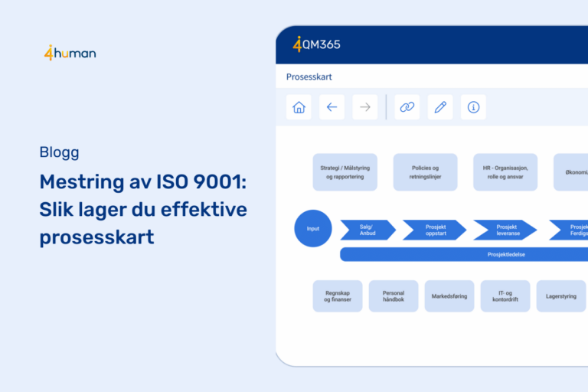The height and width of the screenshot is (392, 588).
Task: Click the Prosesskart heading
Action: point(309,77)
